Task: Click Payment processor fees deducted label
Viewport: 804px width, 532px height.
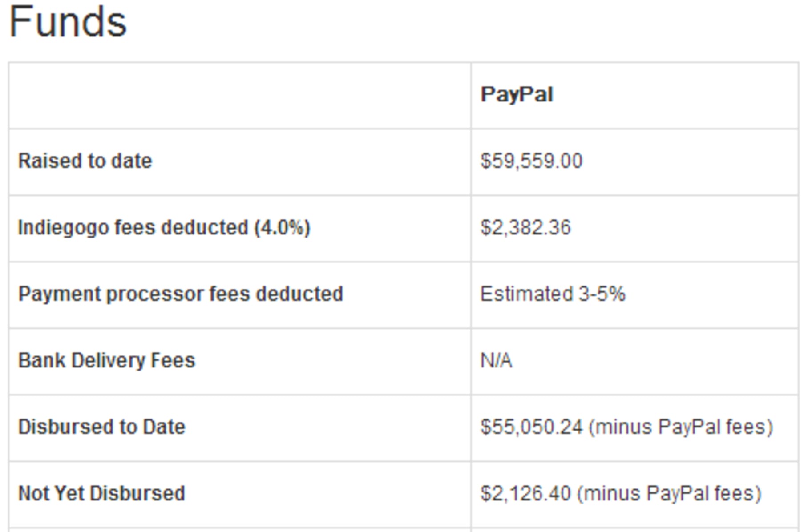Action: click(x=181, y=294)
